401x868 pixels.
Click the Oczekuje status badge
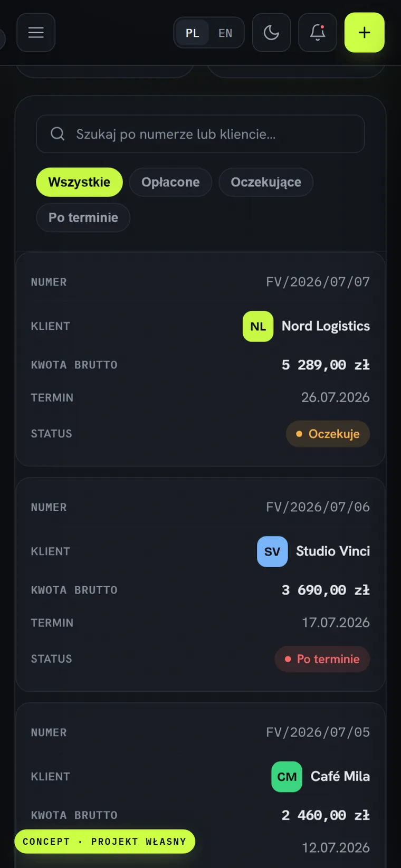(328, 434)
